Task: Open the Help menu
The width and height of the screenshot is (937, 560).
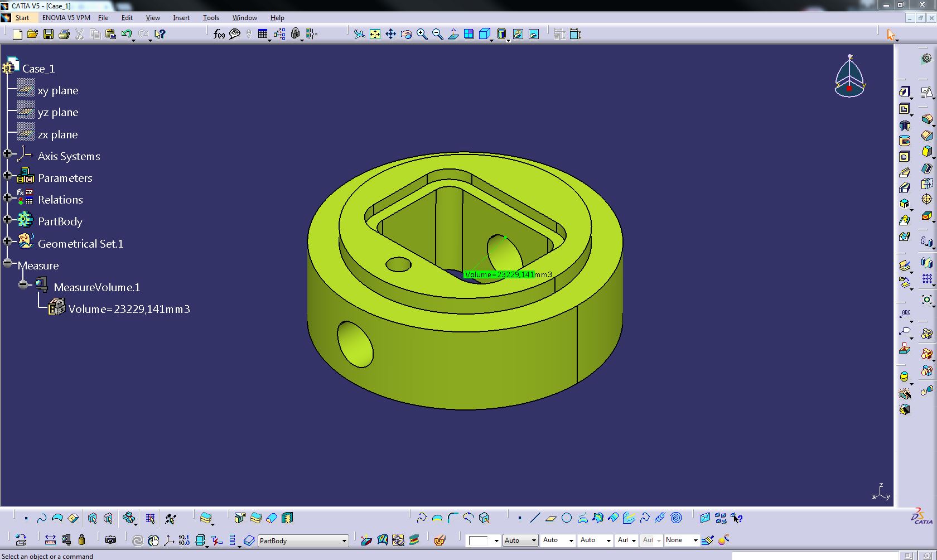Action: point(277,18)
